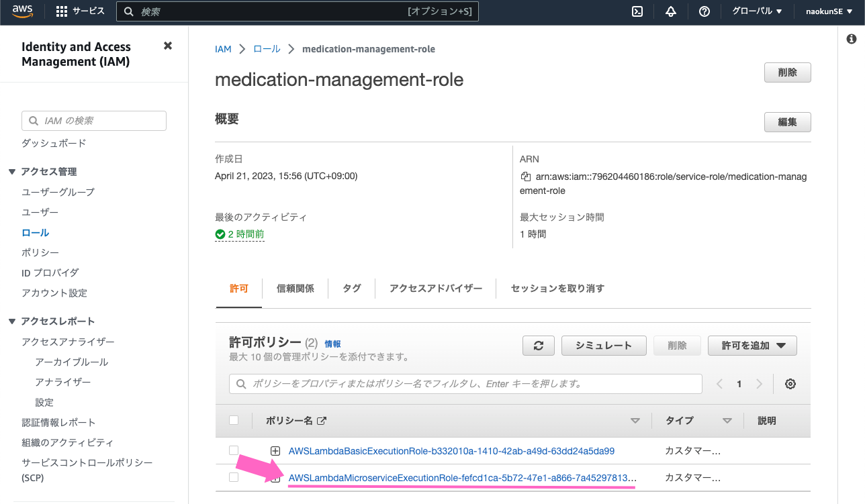Copy the role ARN with copy icon
The height and width of the screenshot is (504, 865).
(526, 177)
